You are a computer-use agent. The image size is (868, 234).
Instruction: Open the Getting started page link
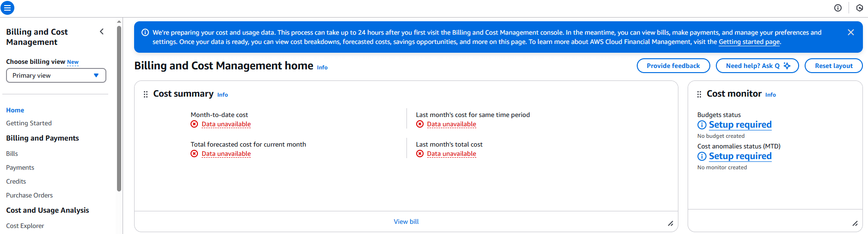click(749, 42)
